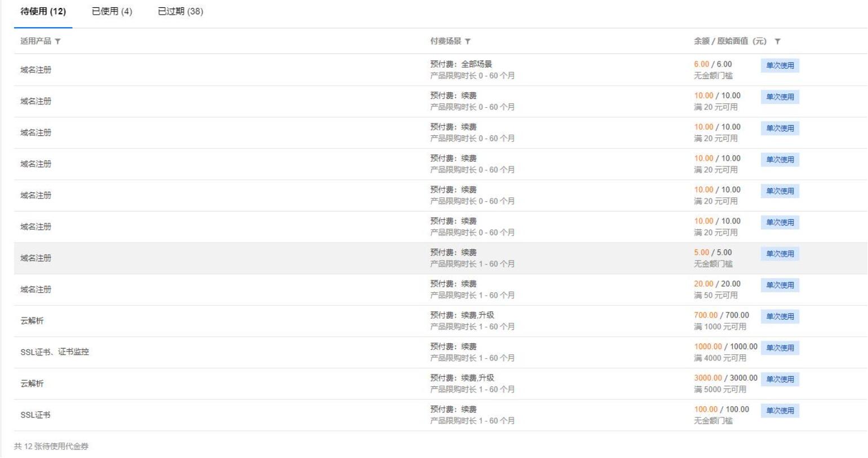This screenshot has width=868, height=458.
Task: Select the first 云解析 voucher row
Action: [441, 322]
